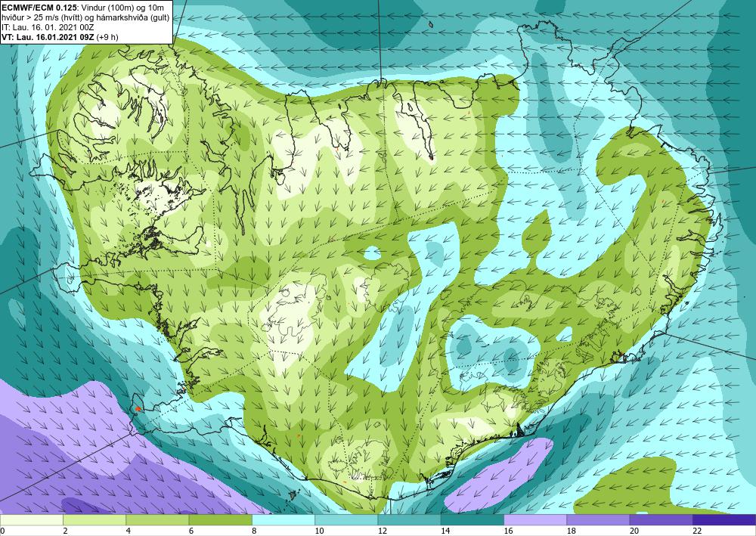
Task: Click the legend scale label '12'
Action: click(383, 531)
